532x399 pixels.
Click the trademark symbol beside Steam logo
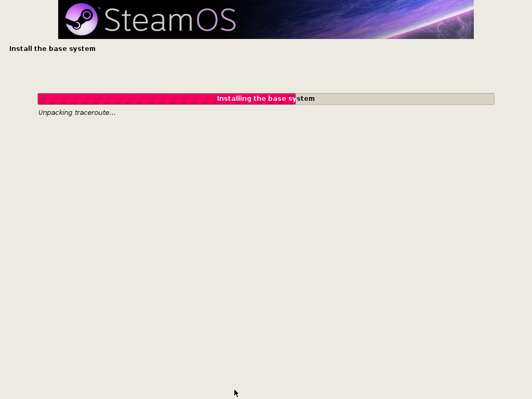click(99, 8)
